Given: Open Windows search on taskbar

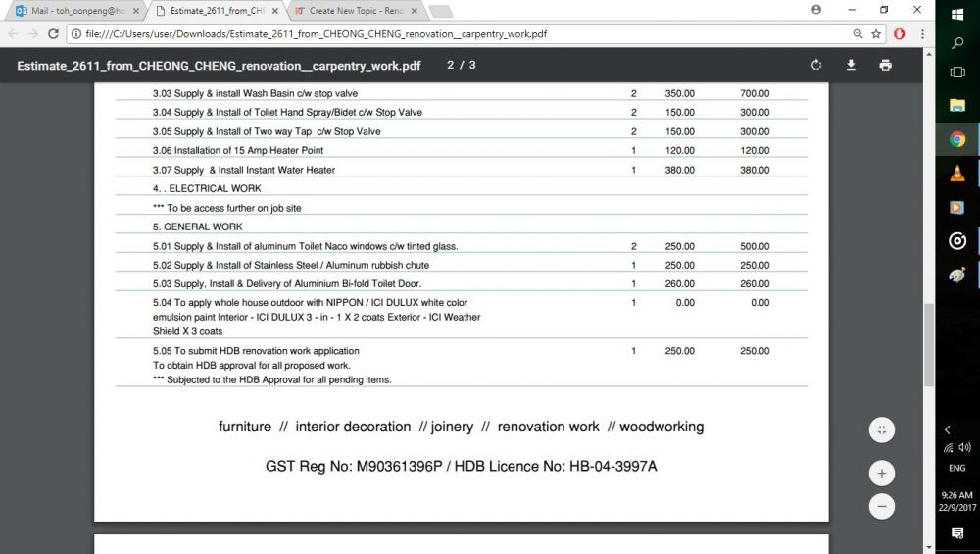Looking at the screenshot, I should [957, 42].
